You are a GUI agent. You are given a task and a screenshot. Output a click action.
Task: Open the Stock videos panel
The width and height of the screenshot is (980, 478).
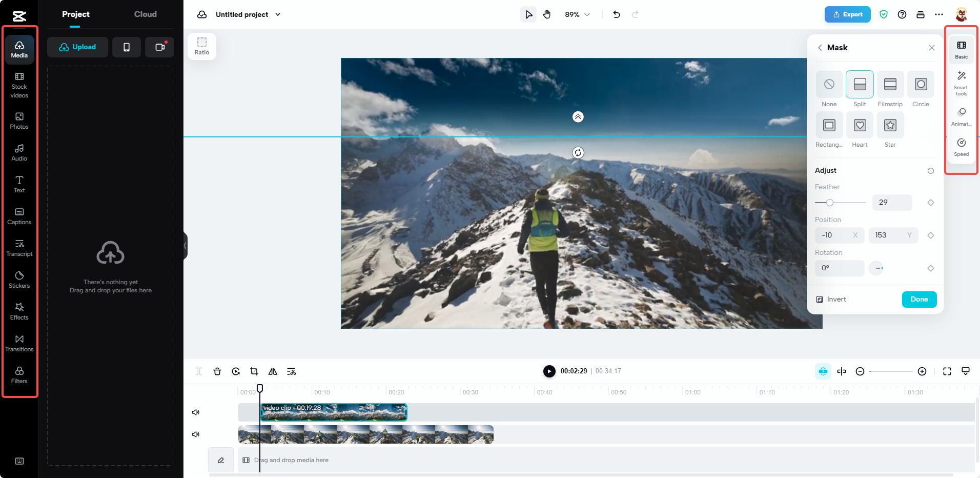(19, 85)
